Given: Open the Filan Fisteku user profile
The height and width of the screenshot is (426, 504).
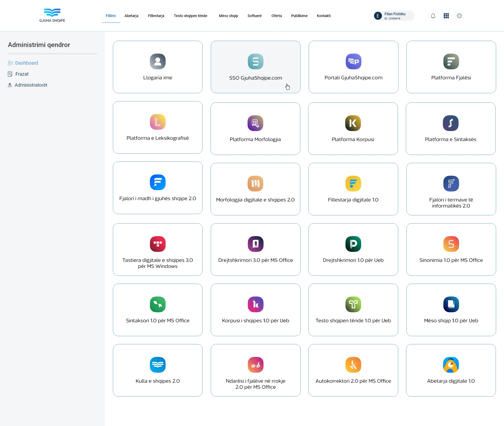Looking at the screenshot, I should pos(394,16).
